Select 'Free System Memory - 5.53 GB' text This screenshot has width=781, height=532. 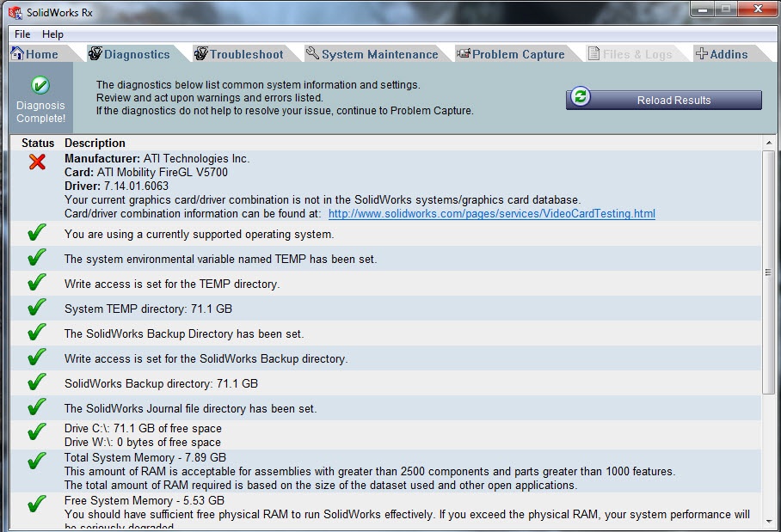click(x=145, y=500)
